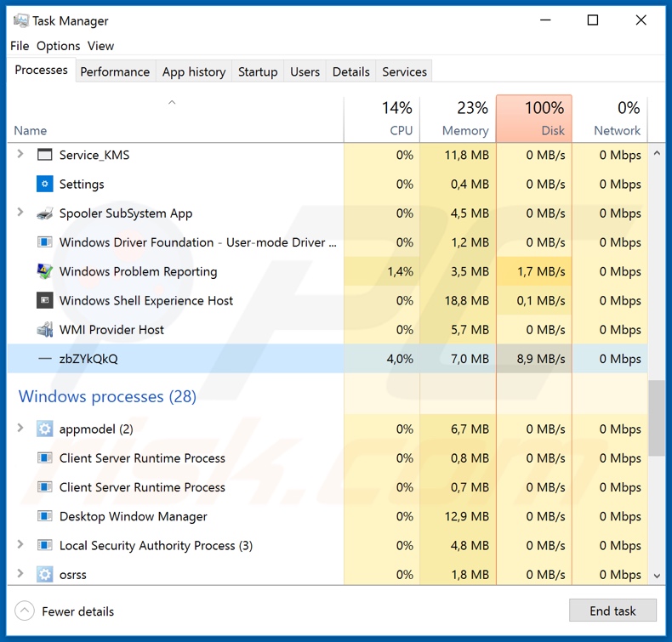This screenshot has height=642, width=672.
Task: Switch to the Services tab
Action: (x=404, y=71)
